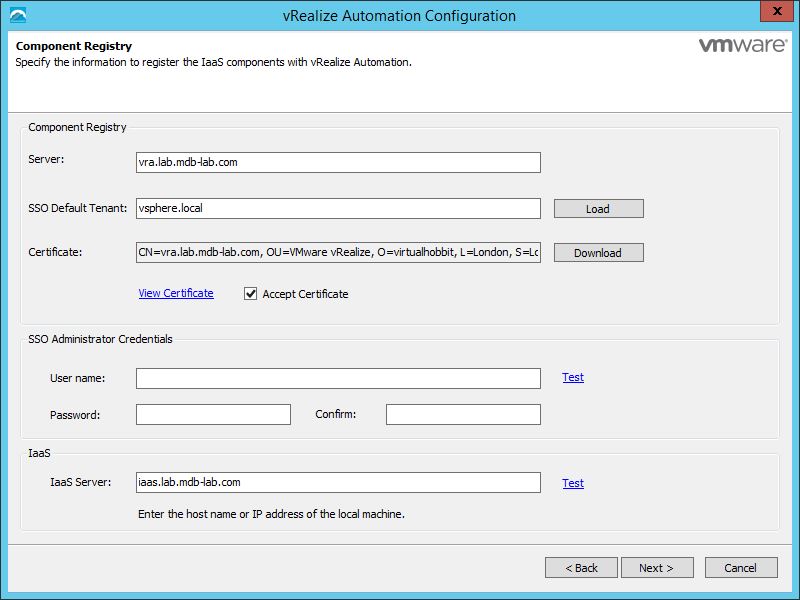Viewport: 800px width, 600px height.
Task: Go back with the Back button
Action: [581, 568]
